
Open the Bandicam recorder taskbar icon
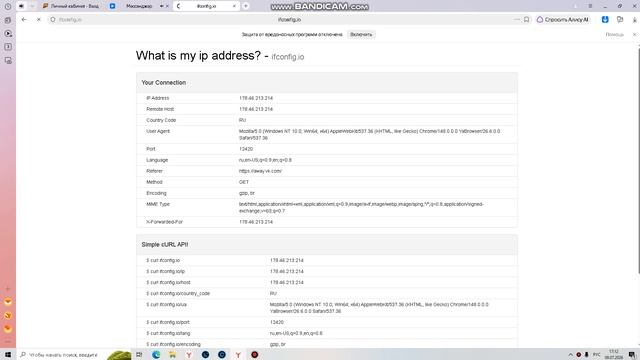tap(254, 355)
